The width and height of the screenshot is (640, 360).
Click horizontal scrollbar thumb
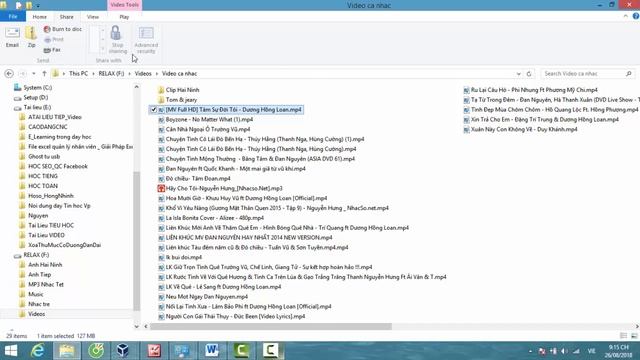tap(271, 326)
